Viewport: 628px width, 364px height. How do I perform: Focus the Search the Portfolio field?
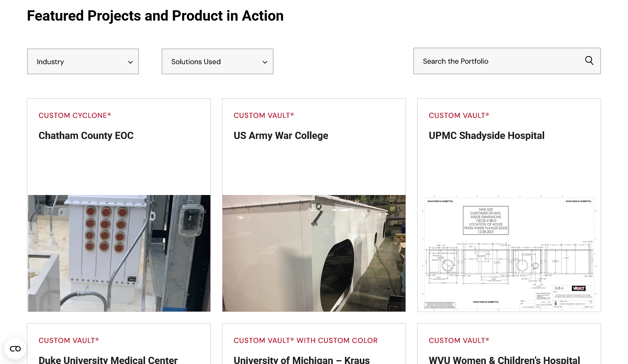pos(498,61)
